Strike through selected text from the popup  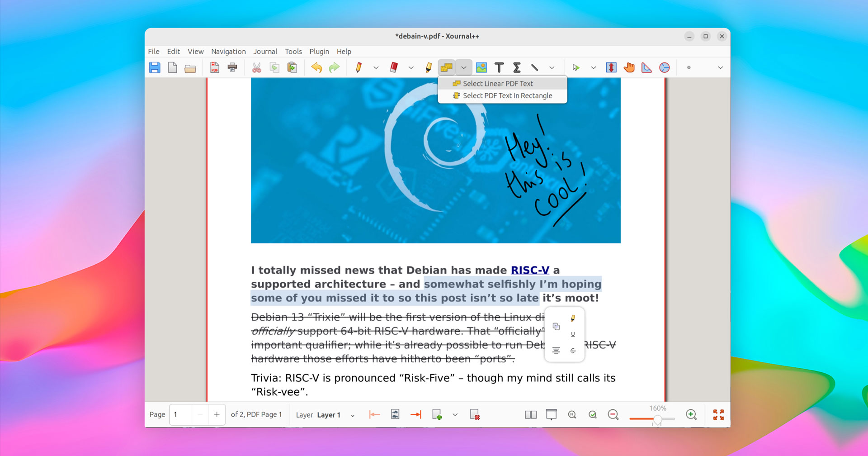573,351
